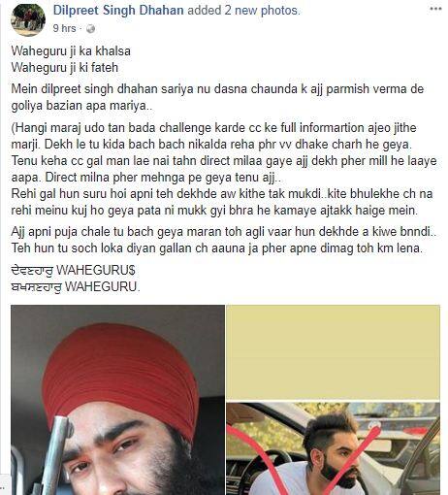Open the photo of bearded man in car
448x495 pixels.
[333, 448]
